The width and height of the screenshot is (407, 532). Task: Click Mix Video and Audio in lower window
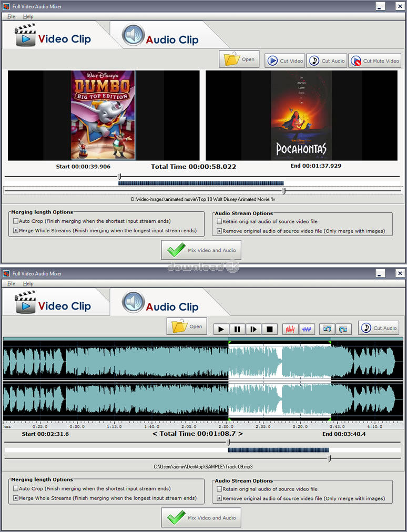pyautogui.click(x=201, y=518)
